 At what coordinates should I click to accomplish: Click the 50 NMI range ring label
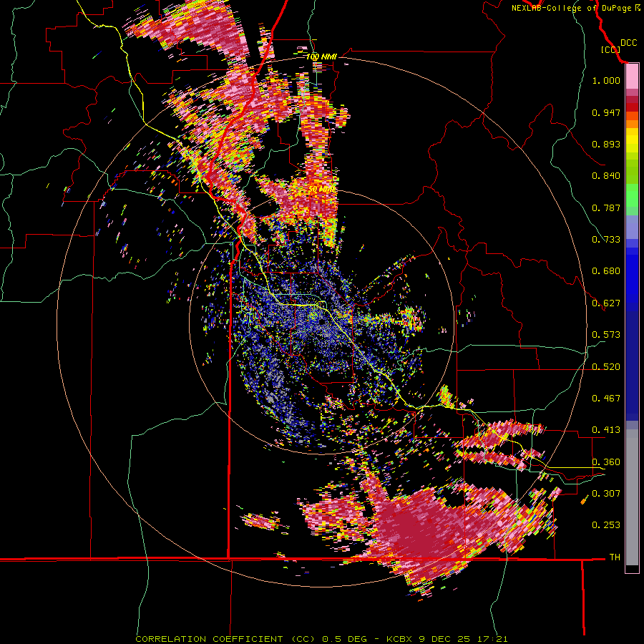tap(321, 190)
